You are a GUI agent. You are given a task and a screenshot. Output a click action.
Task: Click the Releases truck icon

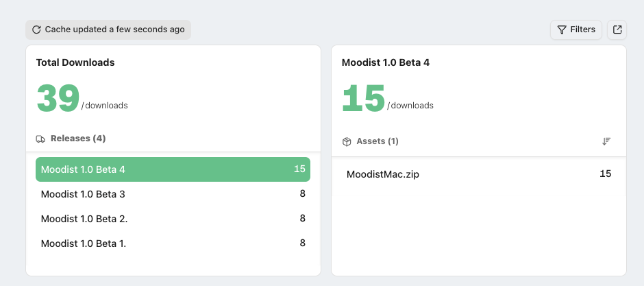pos(40,139)
